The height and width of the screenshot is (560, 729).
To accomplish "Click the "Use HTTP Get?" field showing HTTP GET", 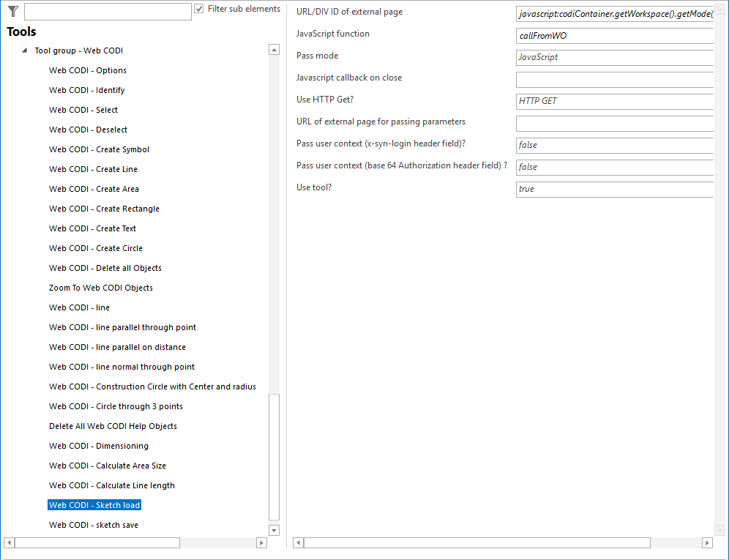I will tap(615, 101).
